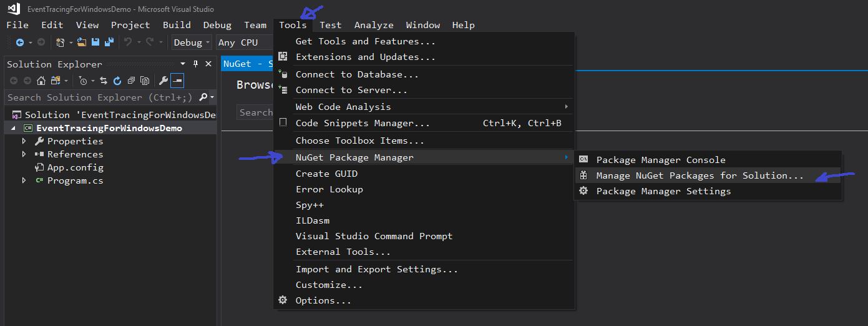Select ILDasm from Tools menu
Screen dimensions: 868x326
pos(424,220)
